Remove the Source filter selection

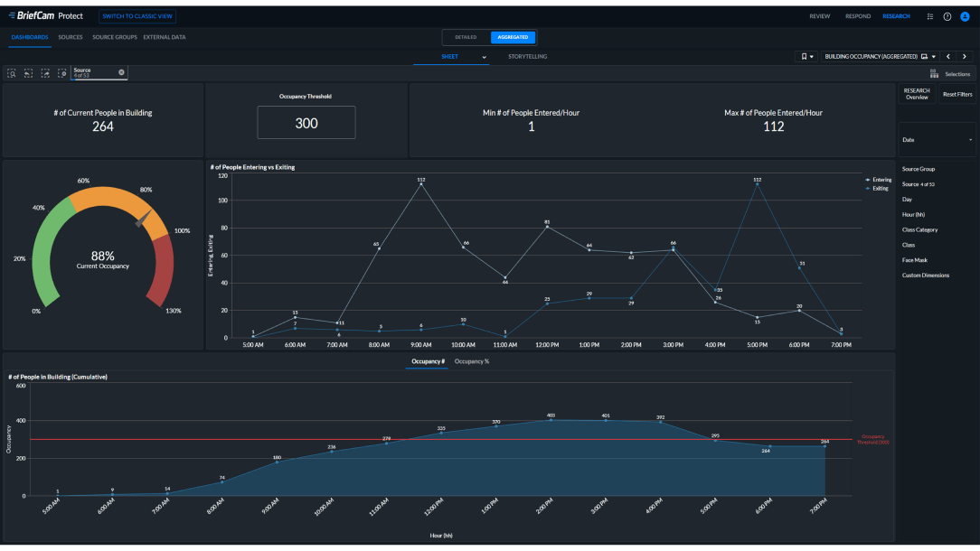coord(121,71)
